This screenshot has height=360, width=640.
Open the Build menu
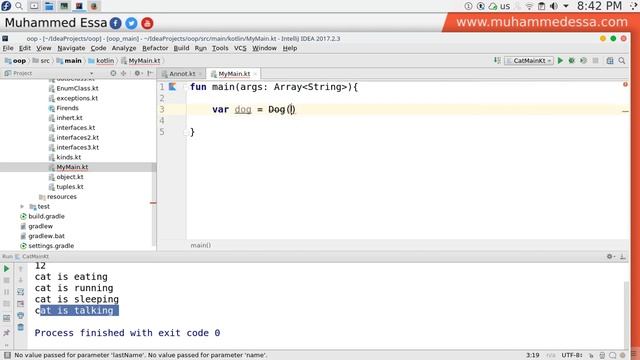[181, 48]
